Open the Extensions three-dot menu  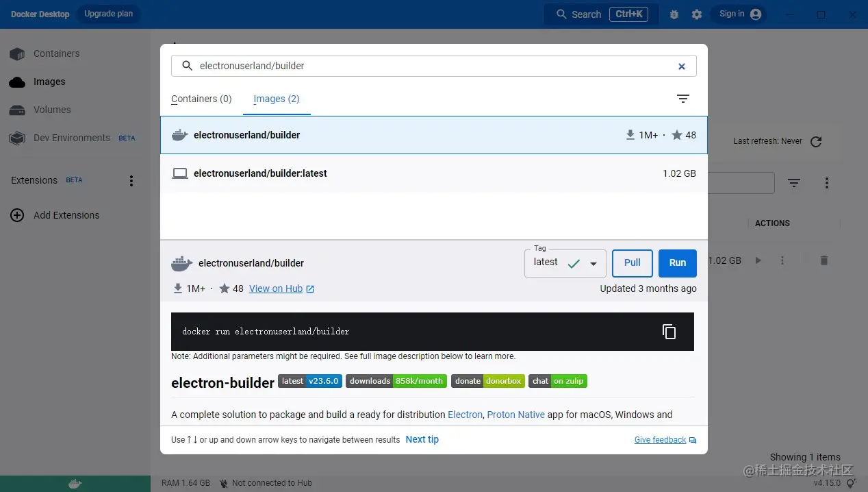click(131, 180)
